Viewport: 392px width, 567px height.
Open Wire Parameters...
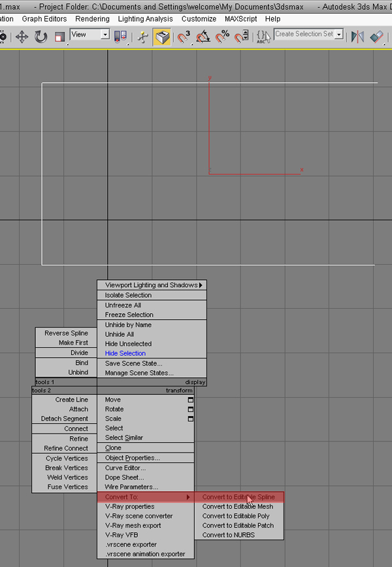146,487
